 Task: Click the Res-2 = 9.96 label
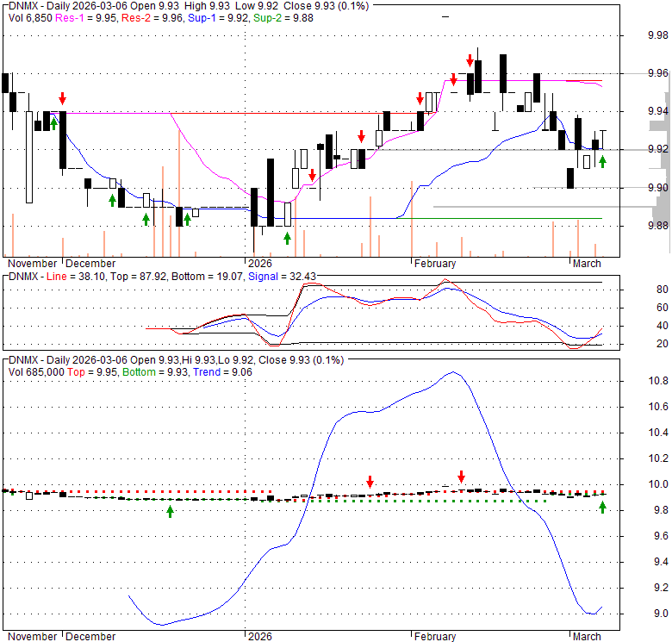coord(152,18)
